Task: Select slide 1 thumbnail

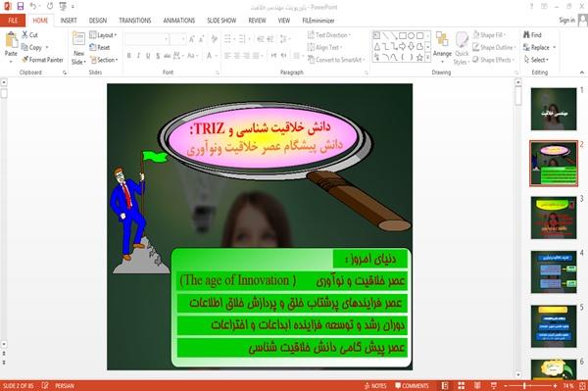Action: 554,109
